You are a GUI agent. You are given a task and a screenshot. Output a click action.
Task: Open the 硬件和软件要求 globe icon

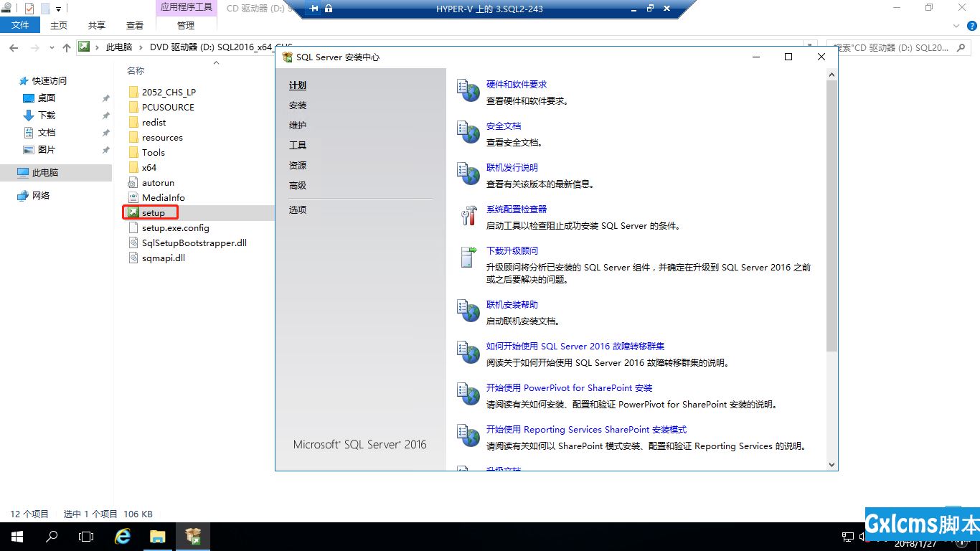pos(469,91)
